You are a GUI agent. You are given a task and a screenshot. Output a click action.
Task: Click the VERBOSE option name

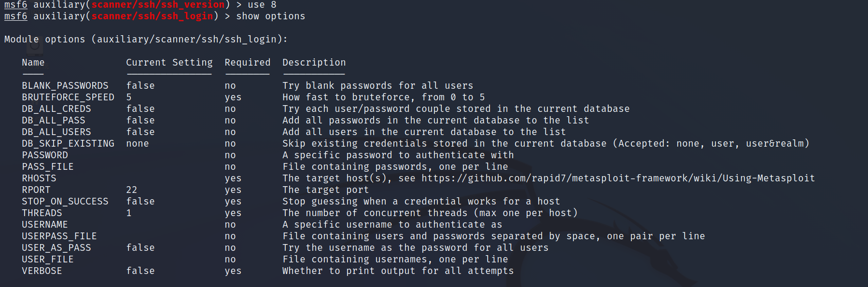coord(42,271)
